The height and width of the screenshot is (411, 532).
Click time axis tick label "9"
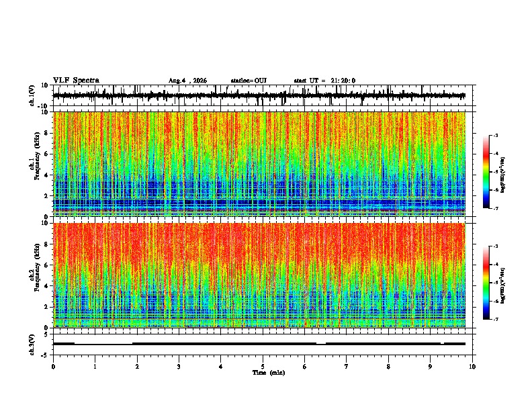pyautogui.click(x=430, y=367)
